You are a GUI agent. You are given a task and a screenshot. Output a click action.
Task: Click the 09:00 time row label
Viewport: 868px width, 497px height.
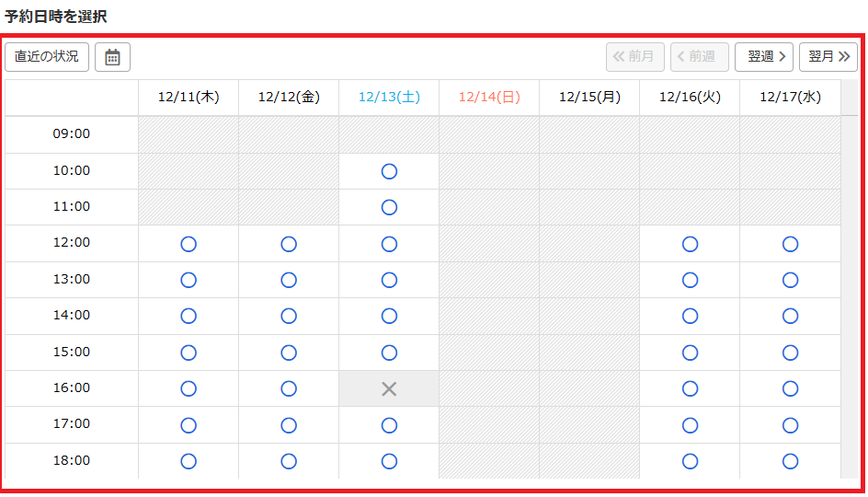(72, 134)
